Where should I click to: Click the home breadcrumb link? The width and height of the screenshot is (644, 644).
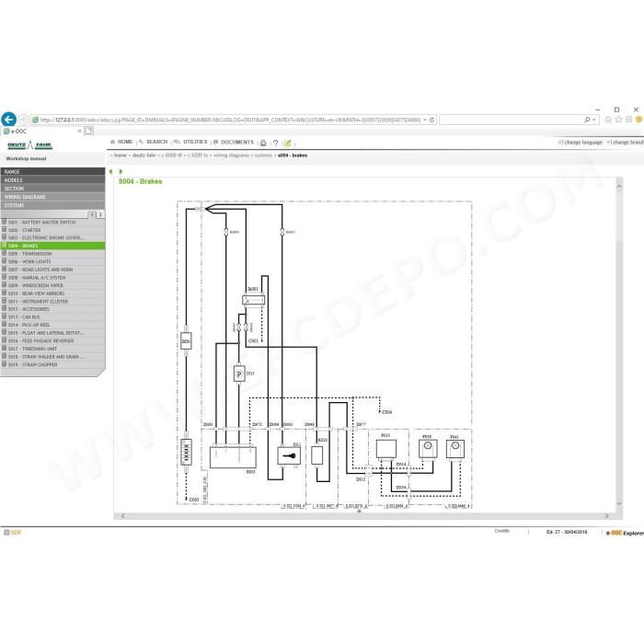121,155
